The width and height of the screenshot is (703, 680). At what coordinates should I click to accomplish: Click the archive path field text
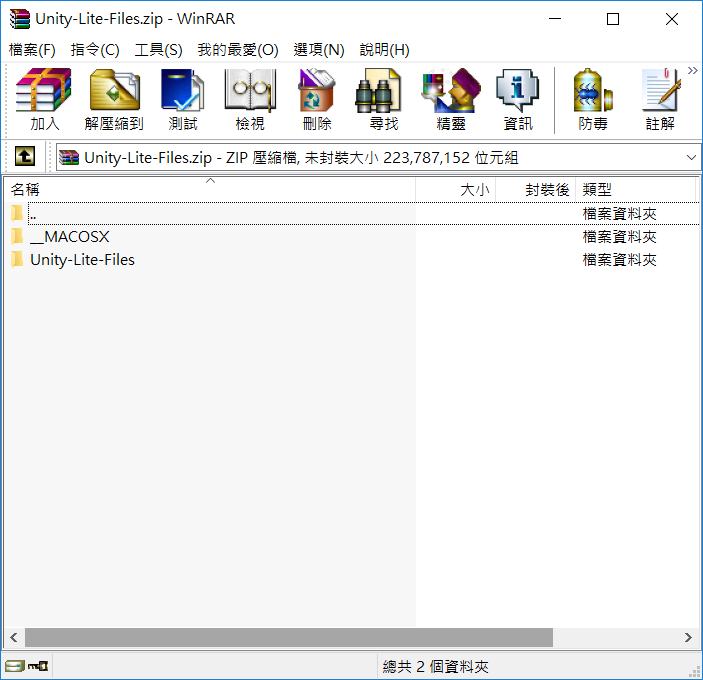tap(301, 158)
